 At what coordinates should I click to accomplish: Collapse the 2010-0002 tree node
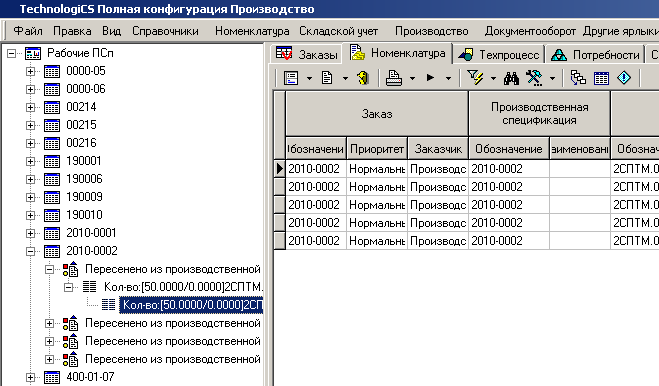(30, 251)
